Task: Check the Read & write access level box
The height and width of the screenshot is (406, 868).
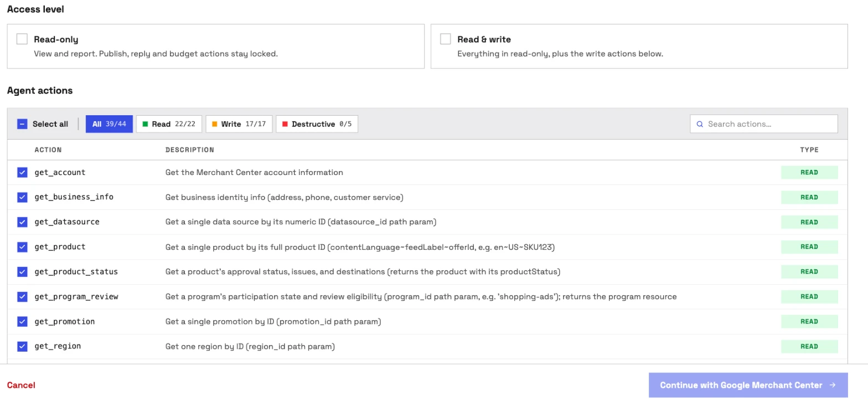Action: pos(446,39)
